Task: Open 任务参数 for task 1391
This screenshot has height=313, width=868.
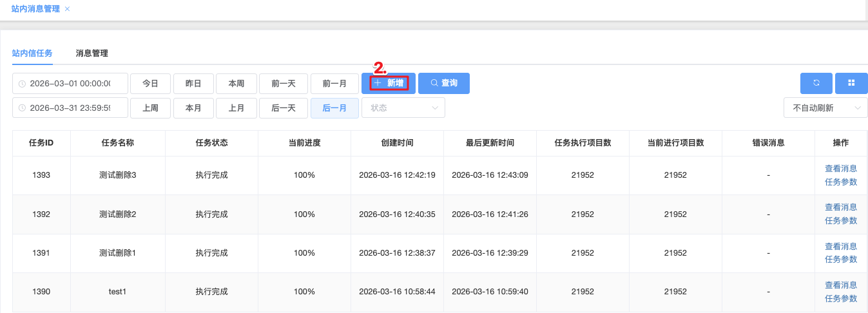Action: (x=841, y=260)
